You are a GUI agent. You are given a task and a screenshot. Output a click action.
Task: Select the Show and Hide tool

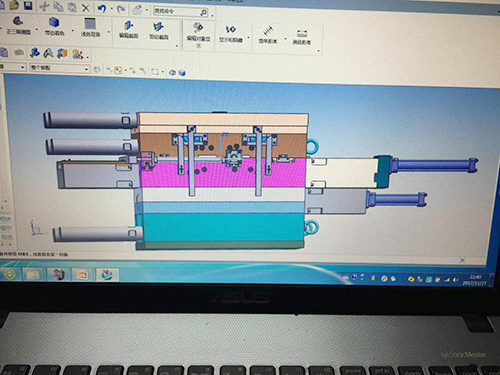click(231, 34)
